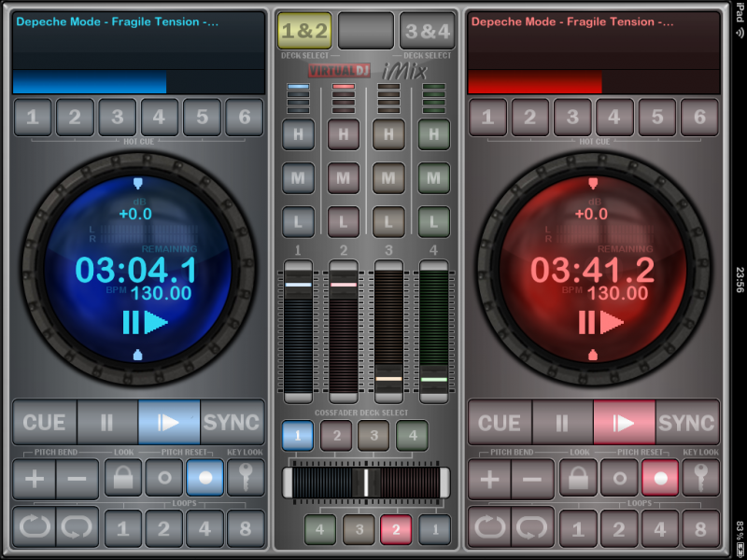The height and width of the screenshot is (560, 747).
Task: Nudge left deck pitch bend down with minus
Action: tap(78, 479)
